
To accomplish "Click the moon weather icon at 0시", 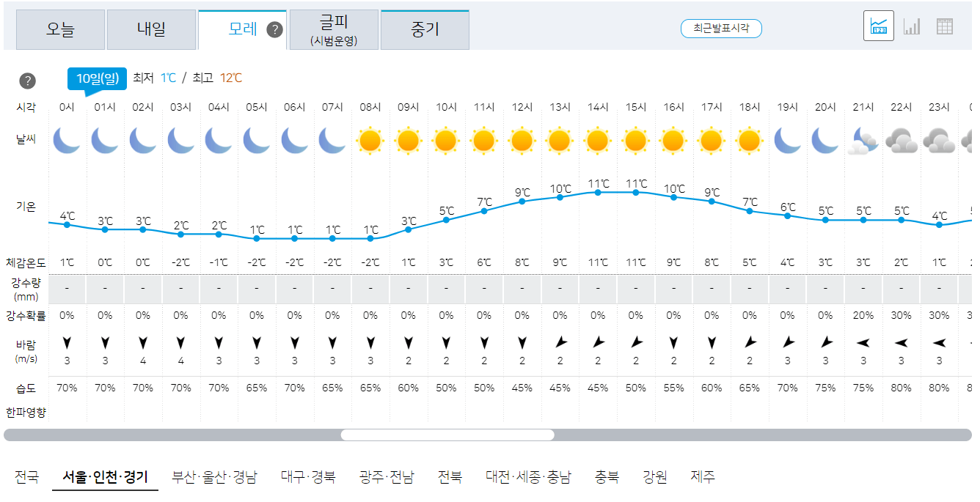I will click(66, 141).
